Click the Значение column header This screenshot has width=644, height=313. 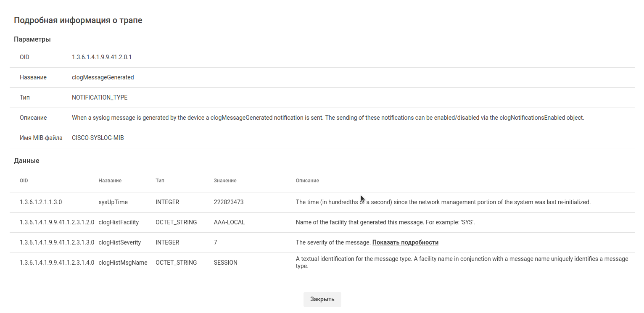coord(225,181)
